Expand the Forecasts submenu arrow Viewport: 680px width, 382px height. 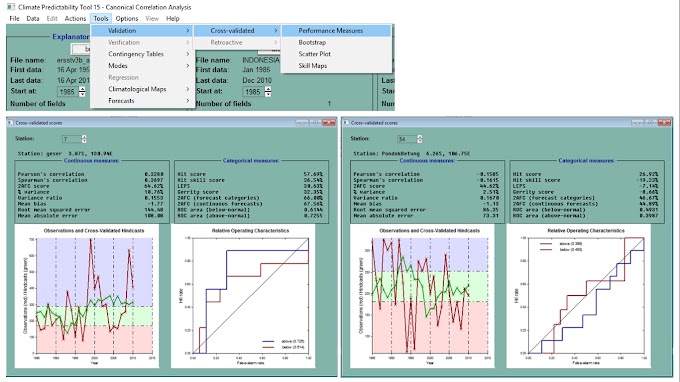(187, 101)
